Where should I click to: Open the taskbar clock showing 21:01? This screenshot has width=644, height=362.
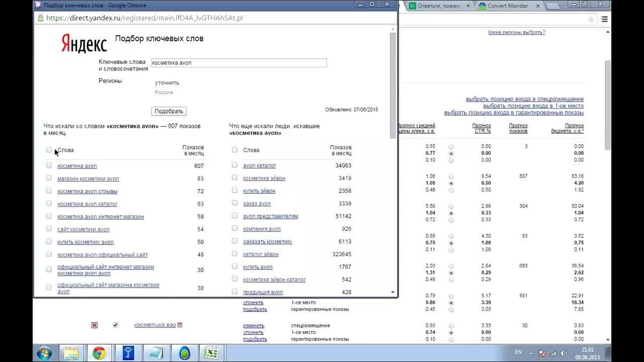[587, 353]
